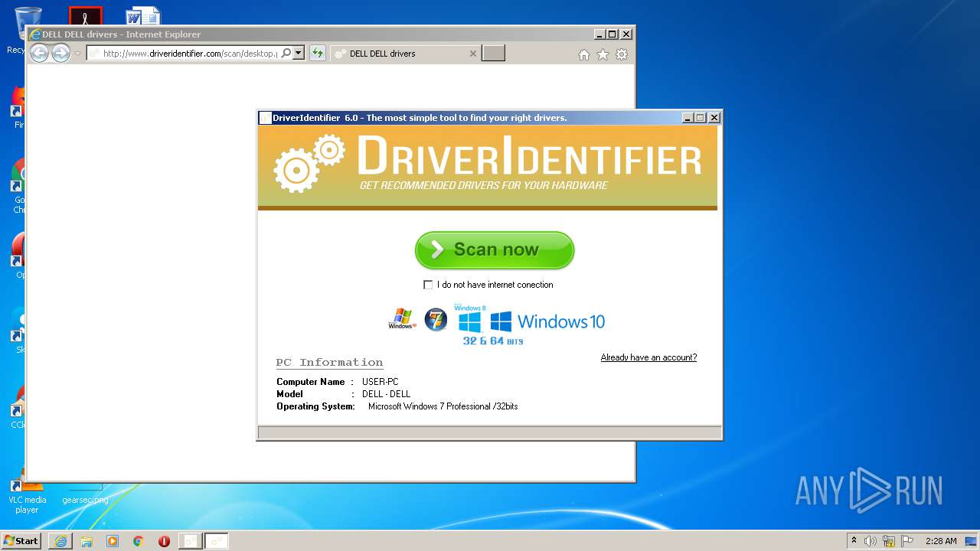This screenshot has width=980, height=551.
Task: Open Windows Explorer from the taskbar
Action: pos(87,541)
